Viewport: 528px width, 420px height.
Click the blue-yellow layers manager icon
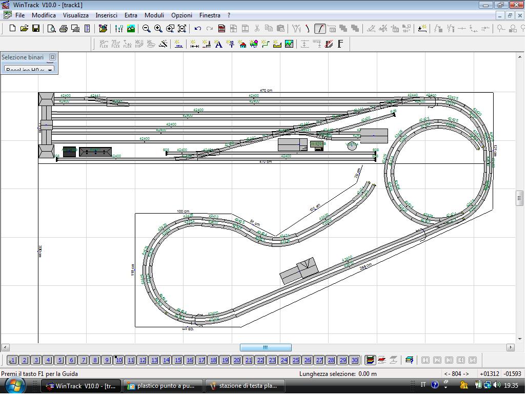pos(409,360)
